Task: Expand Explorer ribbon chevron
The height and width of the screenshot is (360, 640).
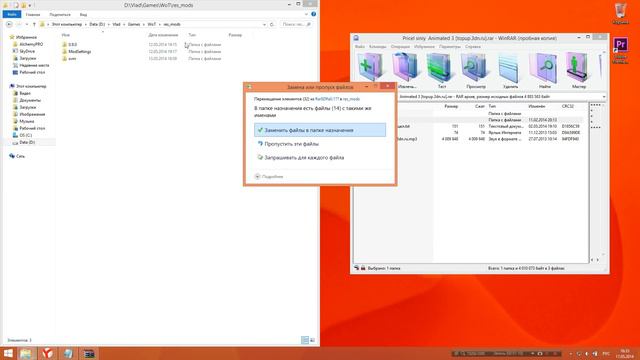Action: pos(306,14)
